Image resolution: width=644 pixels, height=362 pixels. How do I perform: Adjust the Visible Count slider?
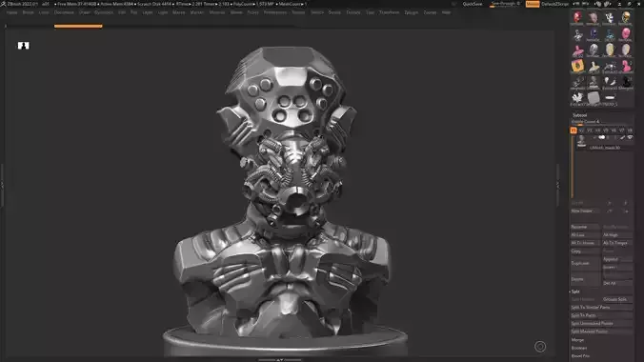point(601,122)
